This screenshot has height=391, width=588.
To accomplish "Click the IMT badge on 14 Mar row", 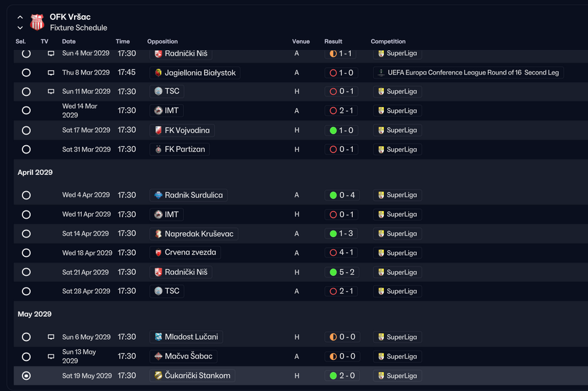I will pyautogui.click(x=158, y=111).
